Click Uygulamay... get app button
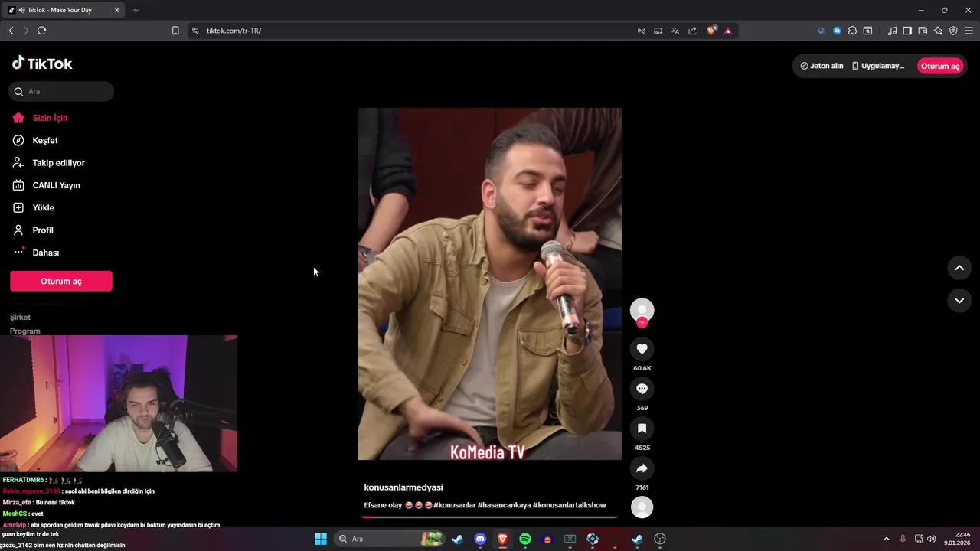Screen dimensions: 980x551 click(878, 66)
